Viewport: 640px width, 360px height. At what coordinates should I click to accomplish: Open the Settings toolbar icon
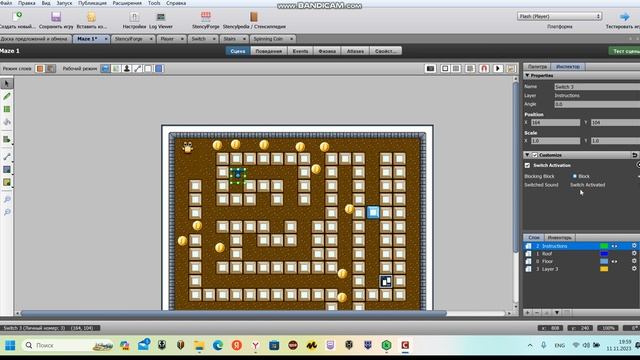pos(134,17)
